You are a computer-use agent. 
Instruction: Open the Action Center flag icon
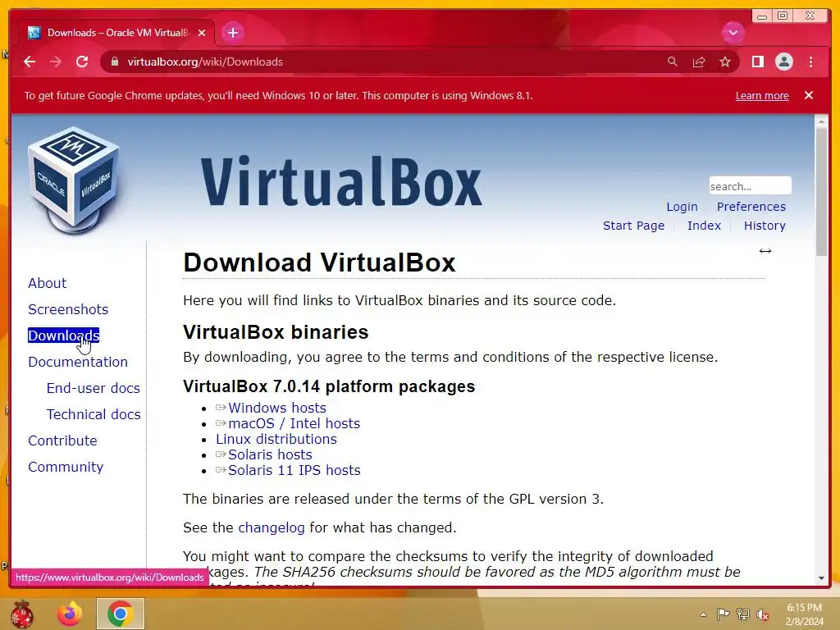point(723,614)
